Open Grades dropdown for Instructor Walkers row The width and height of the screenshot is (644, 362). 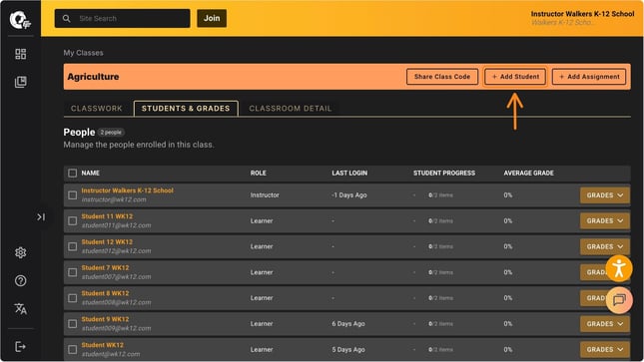[605, 195]
